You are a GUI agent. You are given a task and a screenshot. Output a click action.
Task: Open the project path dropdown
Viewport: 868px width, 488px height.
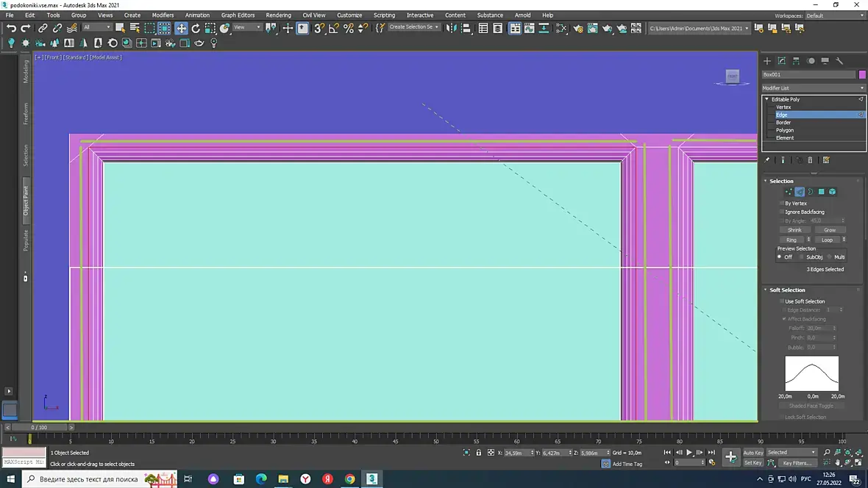pyautogui.click(x=699, y=28)
